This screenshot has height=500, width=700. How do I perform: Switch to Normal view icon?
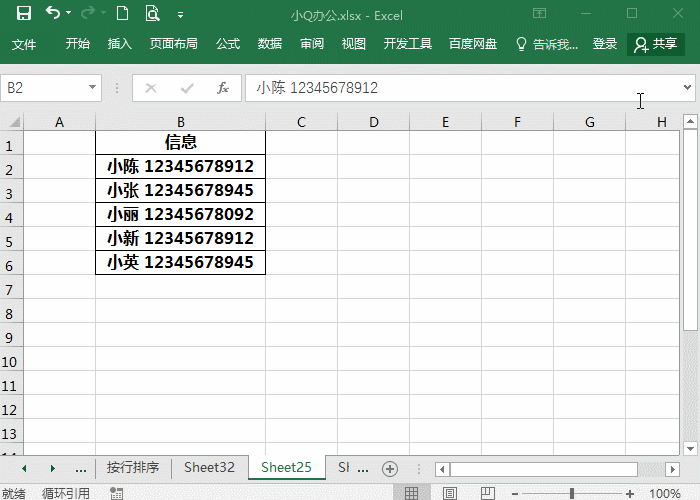pos(411,493)
